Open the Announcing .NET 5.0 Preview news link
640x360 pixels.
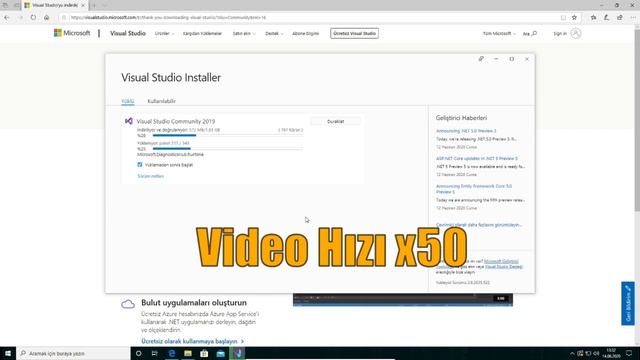466,131
